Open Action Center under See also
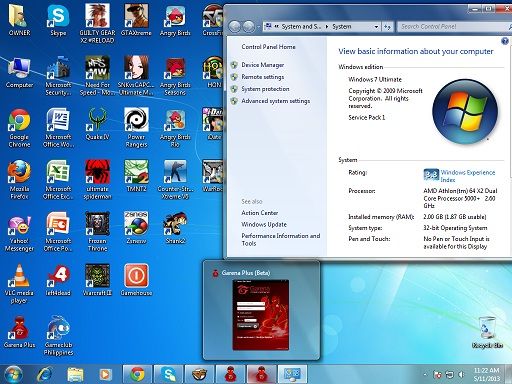The width and height of the screenshot is (512, 384). (x=260, y=213)
